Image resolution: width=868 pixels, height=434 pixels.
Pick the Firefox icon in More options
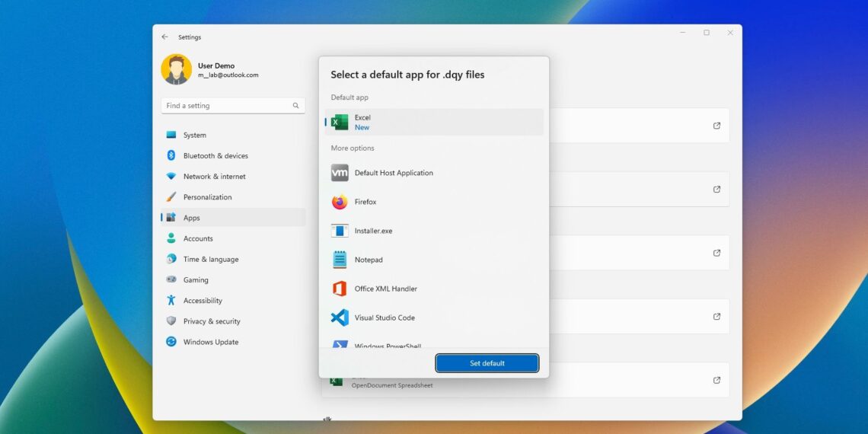pos(340,202)
